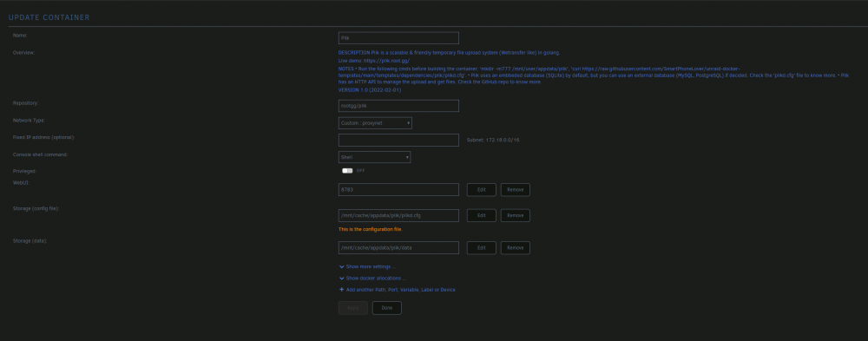Focus the container Name field
This screenshot has width=868, height=341.
click(x=398, y=38)
